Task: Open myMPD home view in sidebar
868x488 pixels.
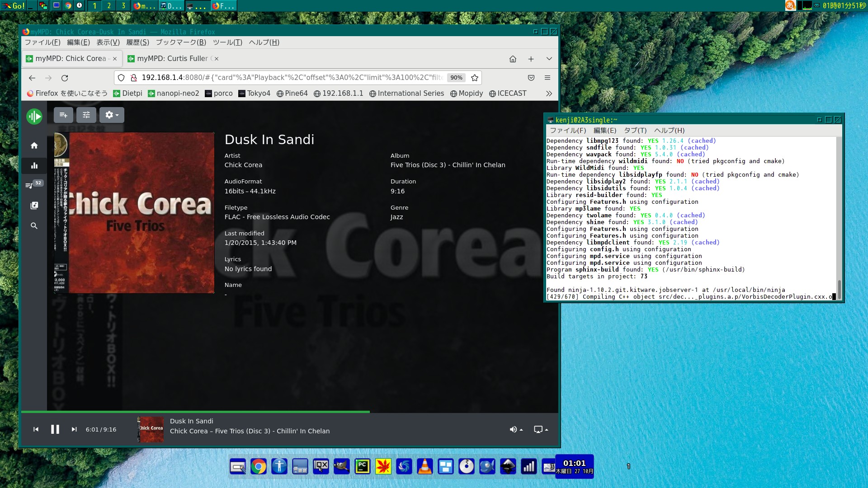Action: click(x=34, y=145)
